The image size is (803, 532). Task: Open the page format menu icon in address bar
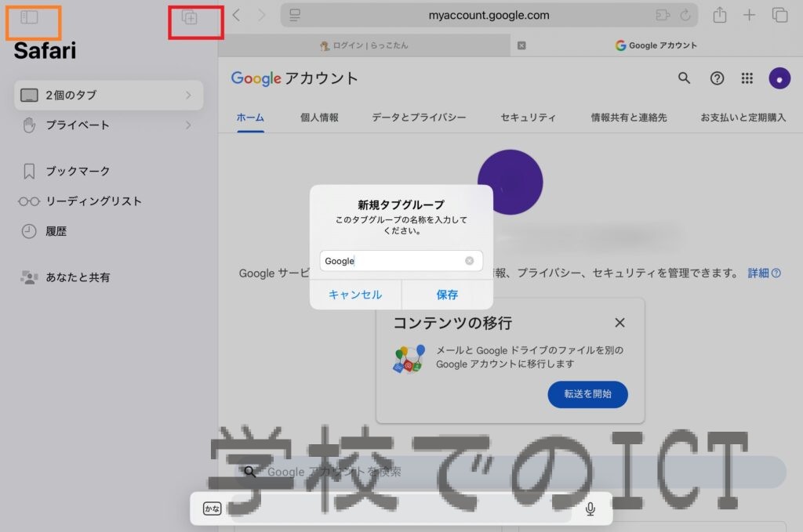(x=295, y=16)
